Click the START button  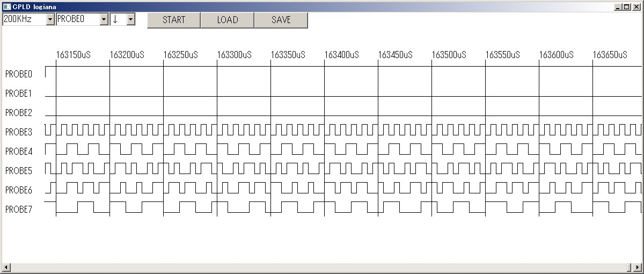[x=174, y=20]
